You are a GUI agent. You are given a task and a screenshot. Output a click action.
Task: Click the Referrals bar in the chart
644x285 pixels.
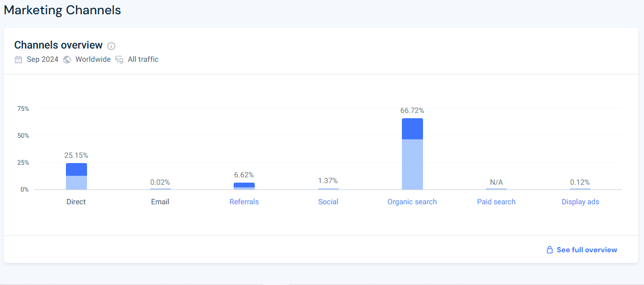[244, 186]
